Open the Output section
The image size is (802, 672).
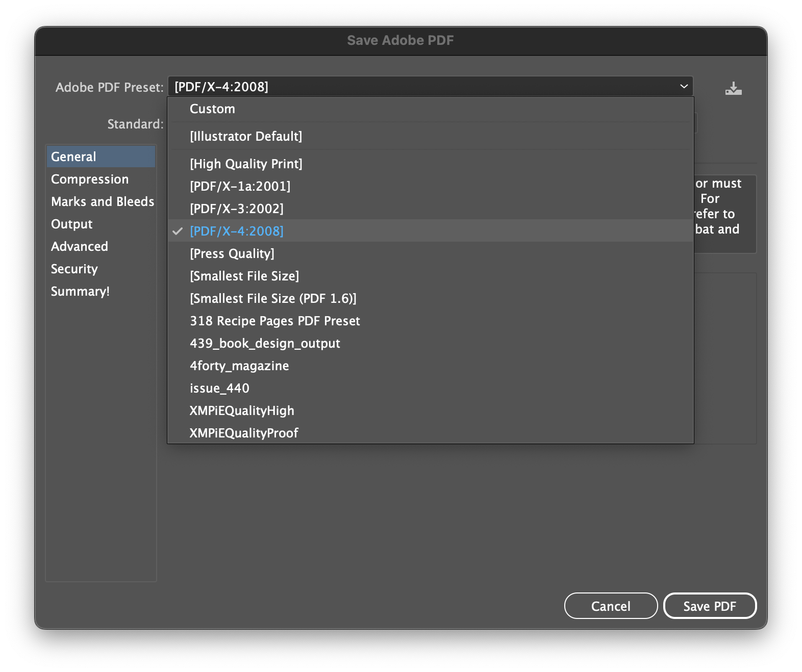click(x=101, y=224)
